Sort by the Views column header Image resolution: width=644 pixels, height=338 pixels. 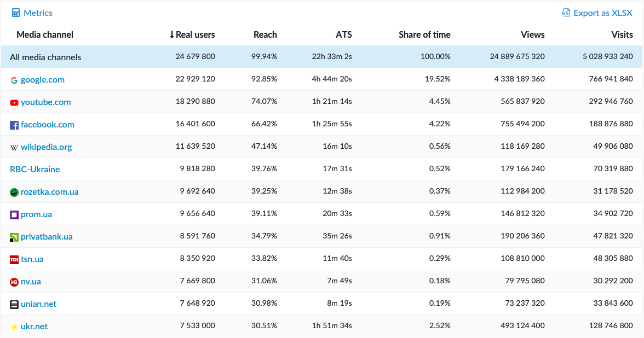532,35
